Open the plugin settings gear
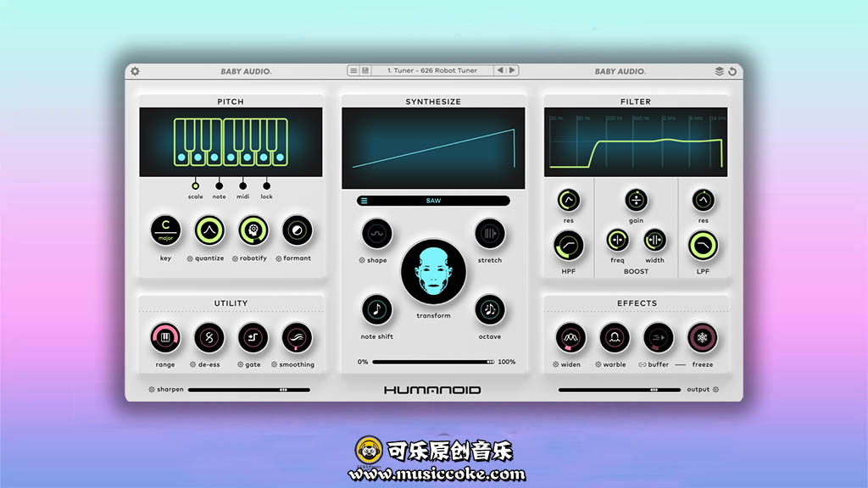This screenshot has width=868, height=488. click(135, 71)
